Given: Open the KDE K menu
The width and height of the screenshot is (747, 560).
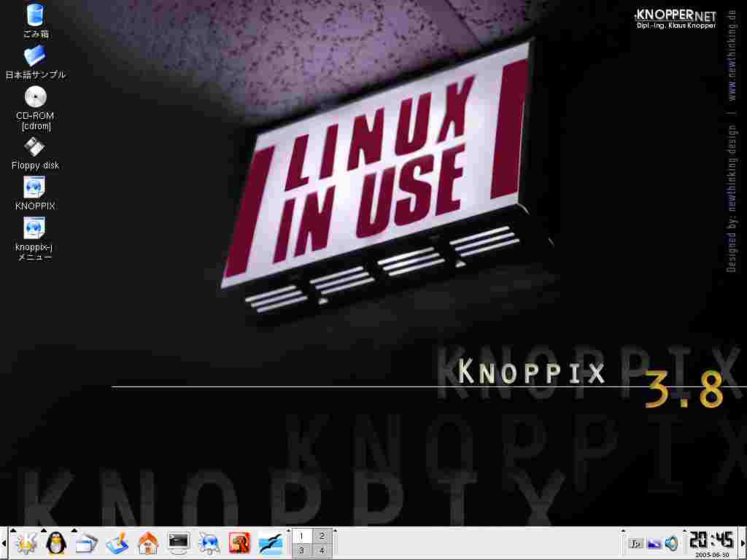Looking at the screenshot, I should click(x=26, y=543).
